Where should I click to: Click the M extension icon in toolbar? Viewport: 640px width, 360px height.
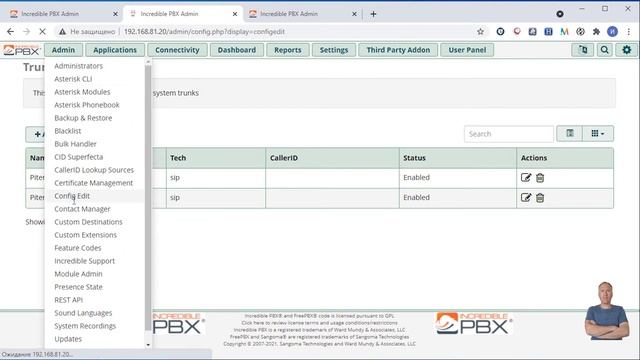[x=564, y=31]
